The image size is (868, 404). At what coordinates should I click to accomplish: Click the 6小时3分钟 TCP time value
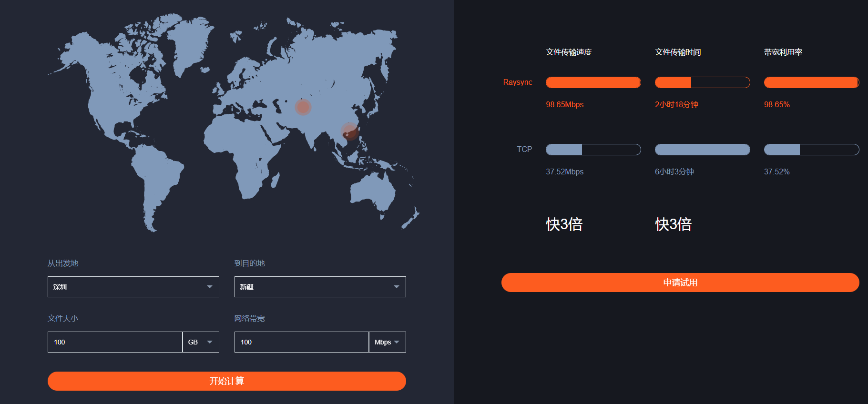(674, 172)
